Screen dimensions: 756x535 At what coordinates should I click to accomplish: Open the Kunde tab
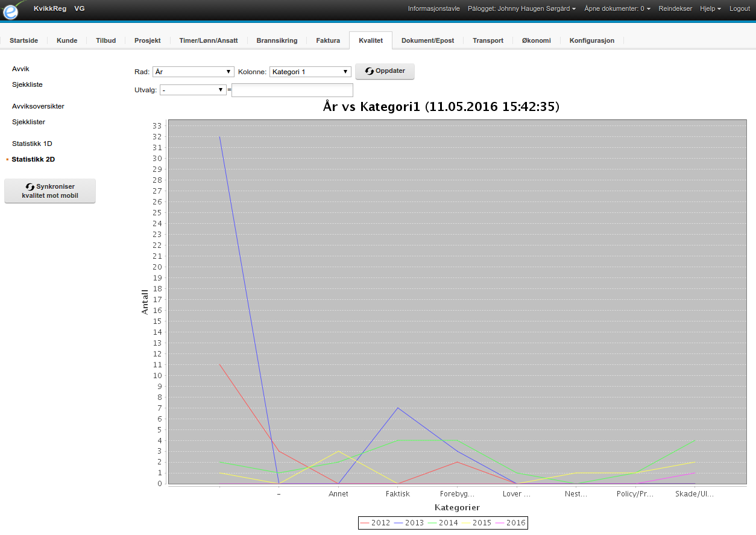point(67,40)
